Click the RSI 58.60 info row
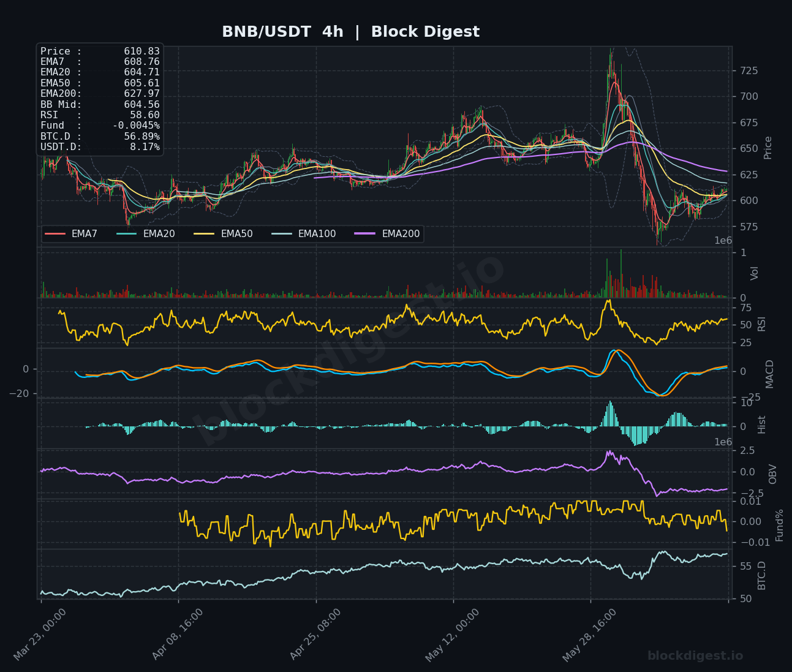 pos(100,115)
